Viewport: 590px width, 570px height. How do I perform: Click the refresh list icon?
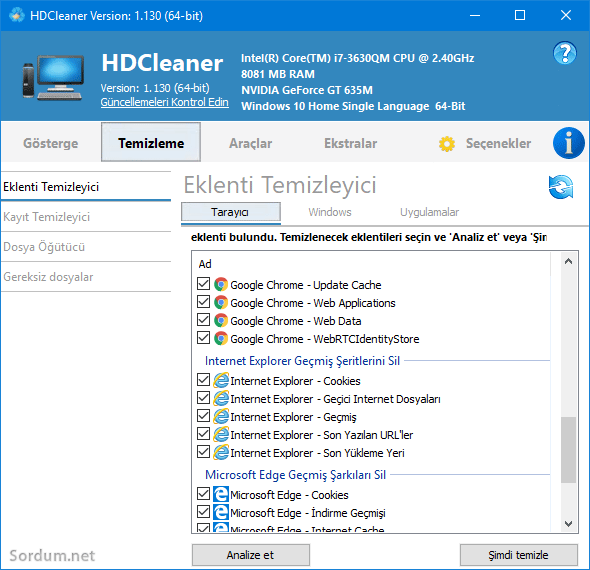561,187
